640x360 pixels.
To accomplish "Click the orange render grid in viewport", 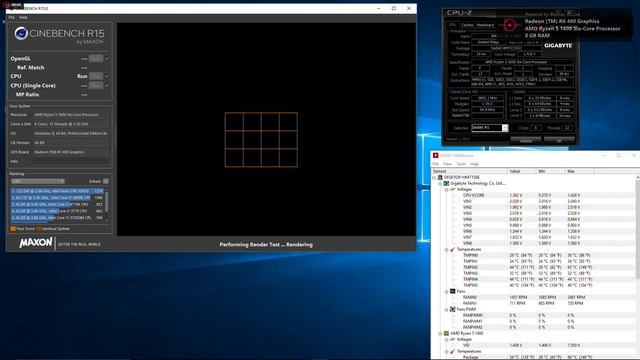I will [261, 140].
